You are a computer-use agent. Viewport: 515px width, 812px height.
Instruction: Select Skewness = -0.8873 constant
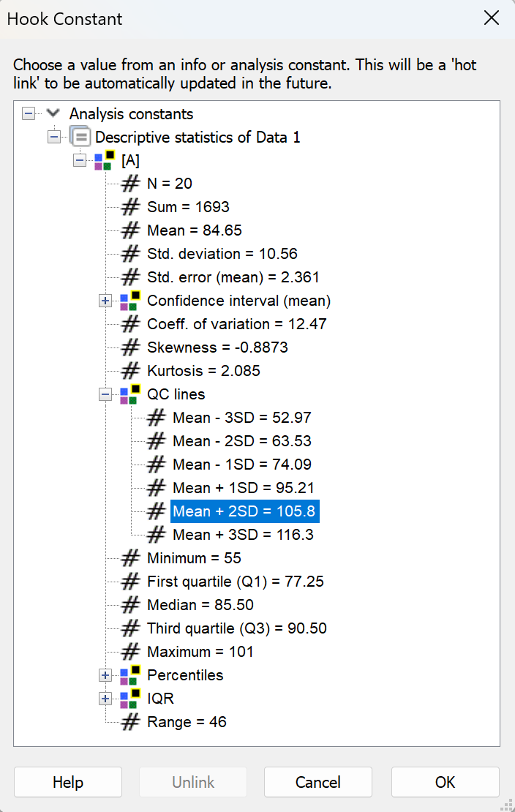(x=217, y=347)
